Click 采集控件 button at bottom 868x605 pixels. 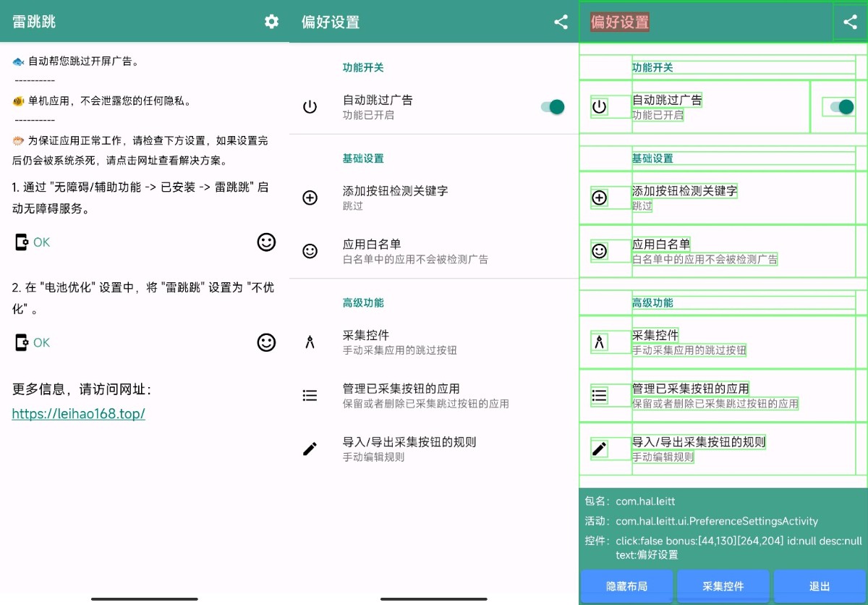point(723,586)
